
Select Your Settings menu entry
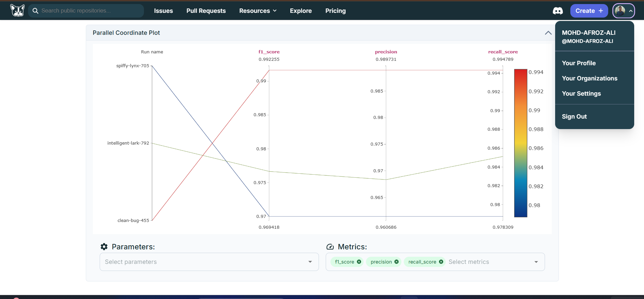click(x=581, y=94)
